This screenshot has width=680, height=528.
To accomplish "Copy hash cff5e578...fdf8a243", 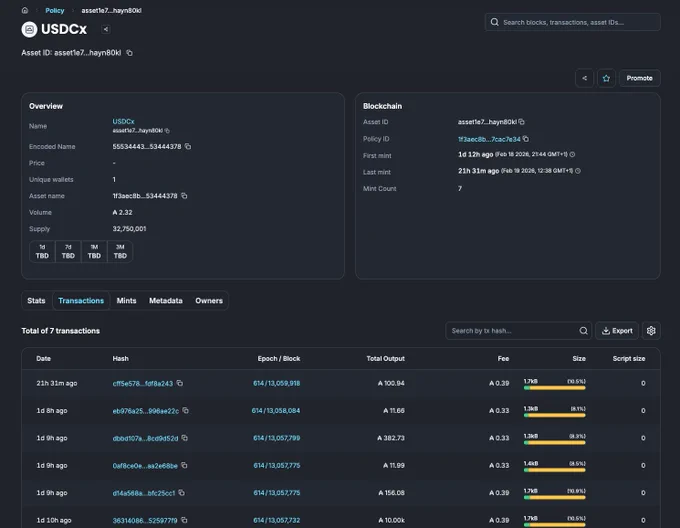I will click(180, 383).
